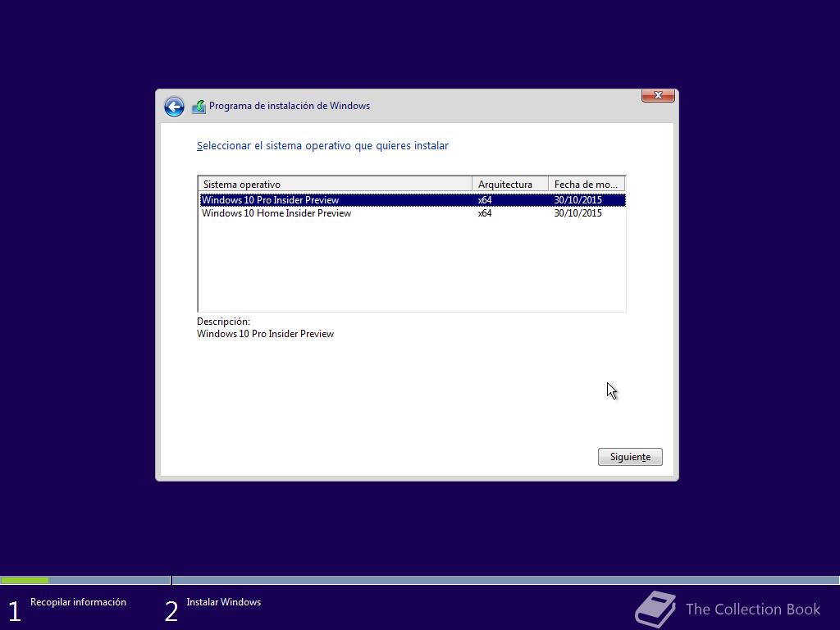The image size is (840, 630).
Task: Click description text Windows 10 Pro Insider Preview
Action: [265, 334]
